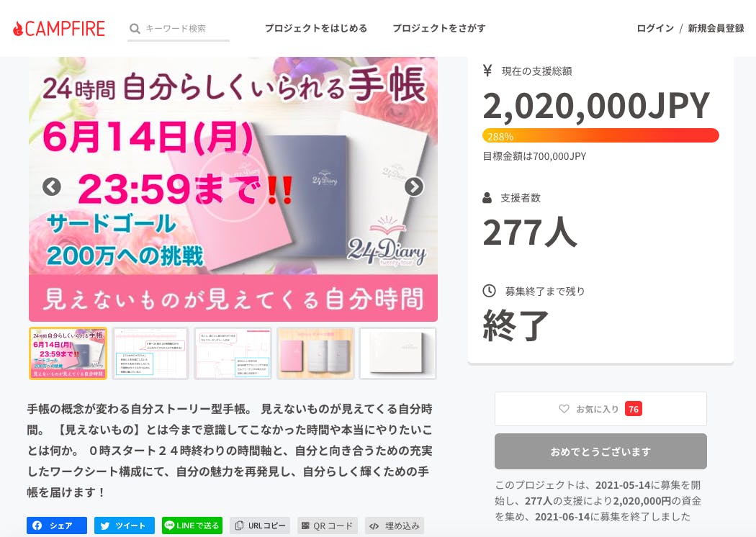
Task: Open the embed code option
Action: tap(395, 525)
